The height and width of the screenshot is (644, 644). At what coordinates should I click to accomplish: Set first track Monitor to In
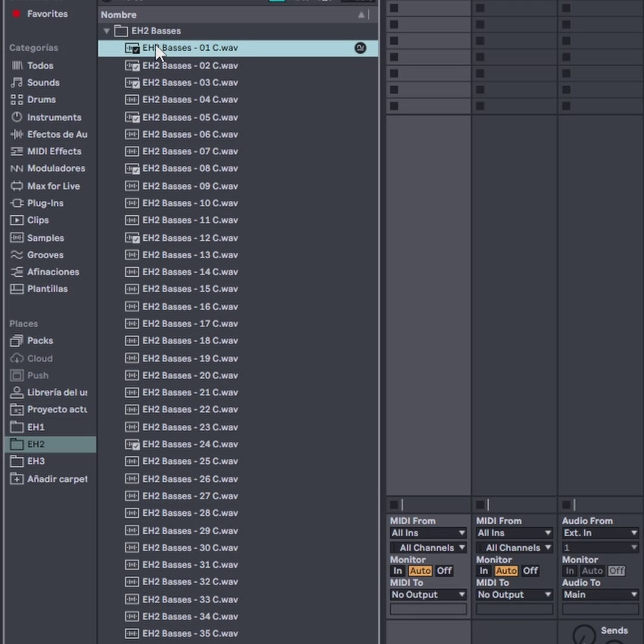tap(398, 571)
